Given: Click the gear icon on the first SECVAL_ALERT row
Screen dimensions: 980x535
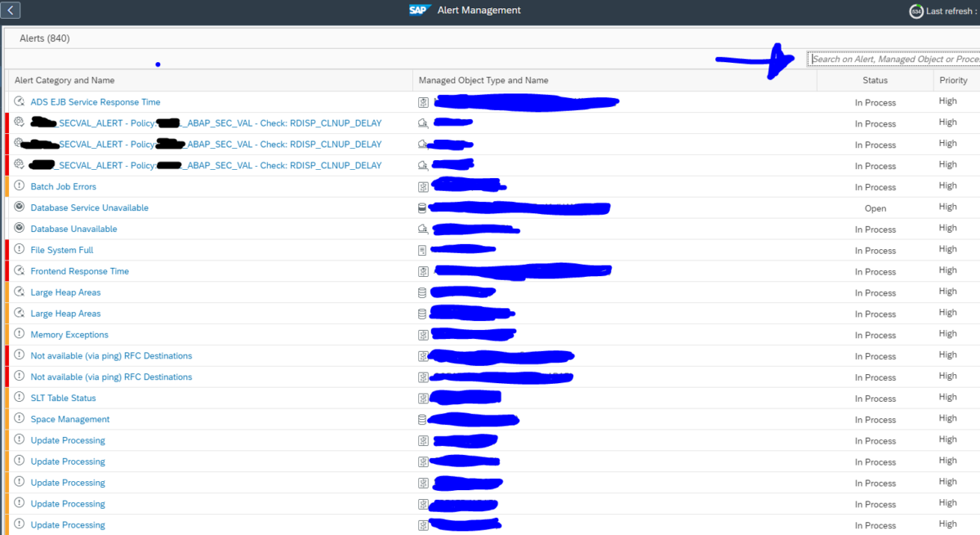Looking at the screenshot, I should 19,122.
